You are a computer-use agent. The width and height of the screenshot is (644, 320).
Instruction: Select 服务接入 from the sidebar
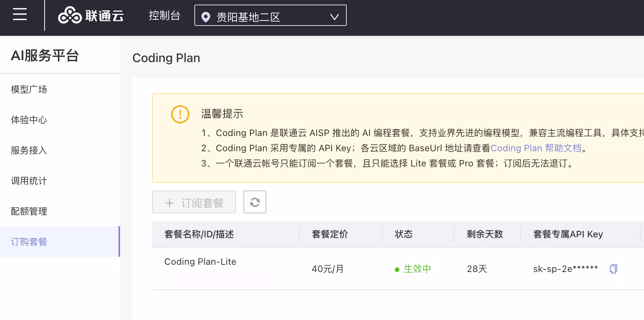[60, 150]
